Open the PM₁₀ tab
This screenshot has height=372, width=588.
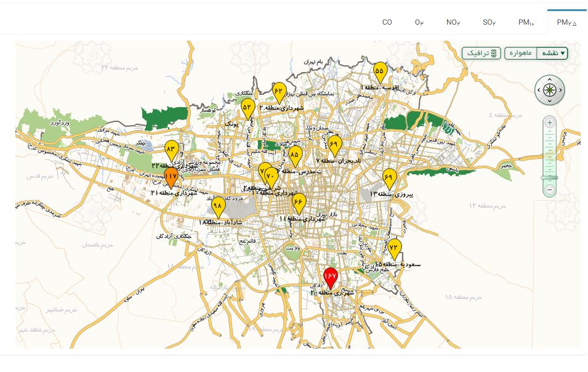pyautogui.click(x=526, y=22)
